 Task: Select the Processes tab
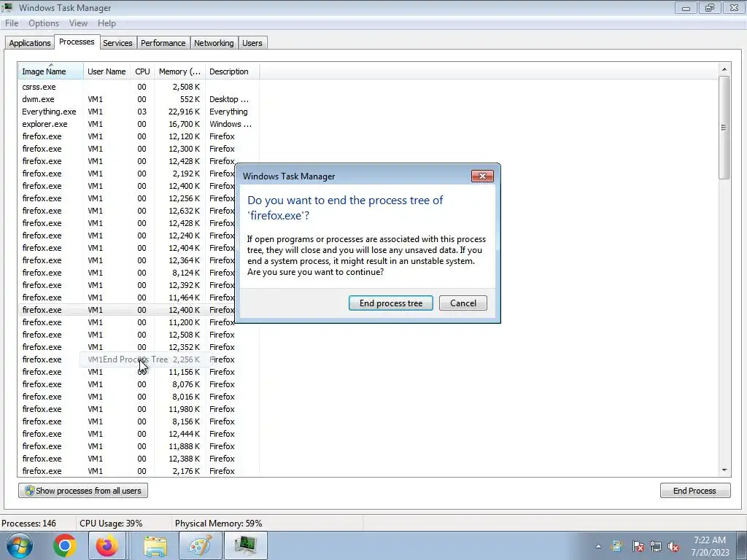pyautogui.click(x=77, y=42)
